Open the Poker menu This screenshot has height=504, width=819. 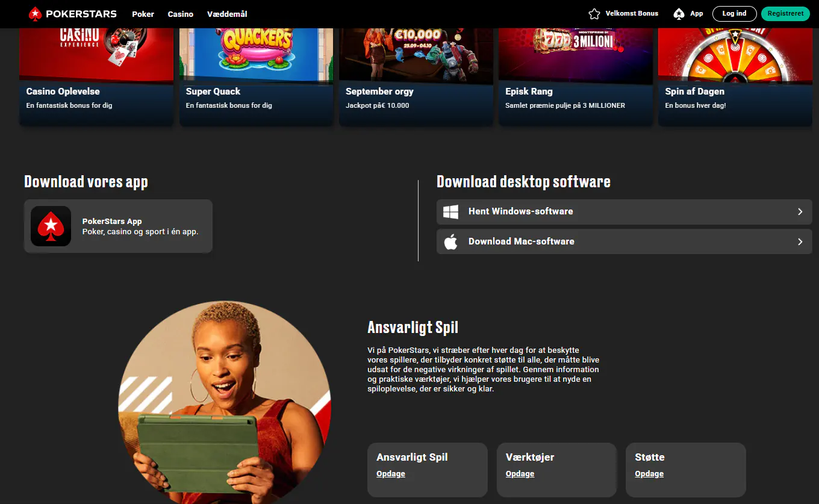pyautogui.click(x=143, y=14)
